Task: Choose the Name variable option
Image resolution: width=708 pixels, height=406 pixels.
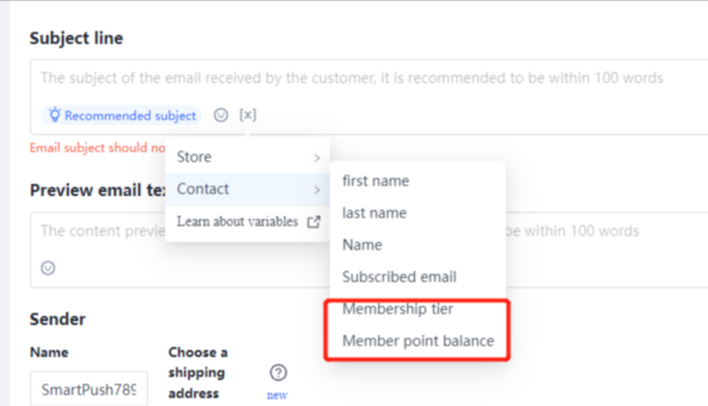Action: (x=362, y=245)
